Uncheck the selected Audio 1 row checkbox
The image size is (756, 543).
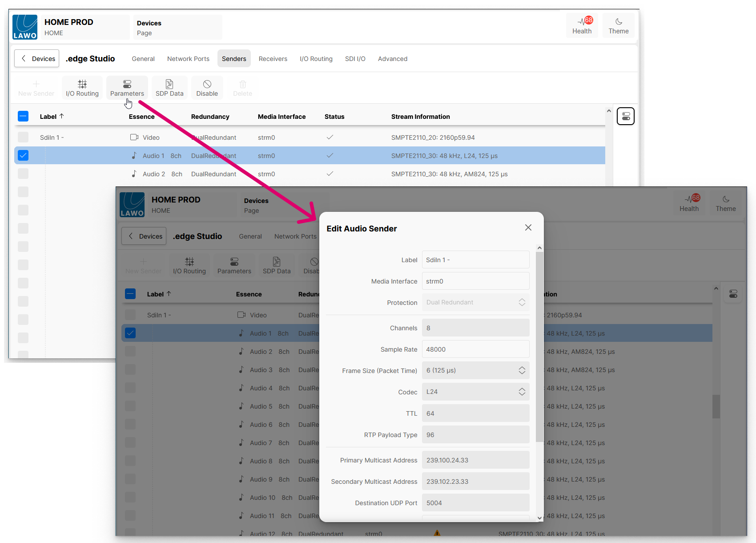tap(23, 155)
